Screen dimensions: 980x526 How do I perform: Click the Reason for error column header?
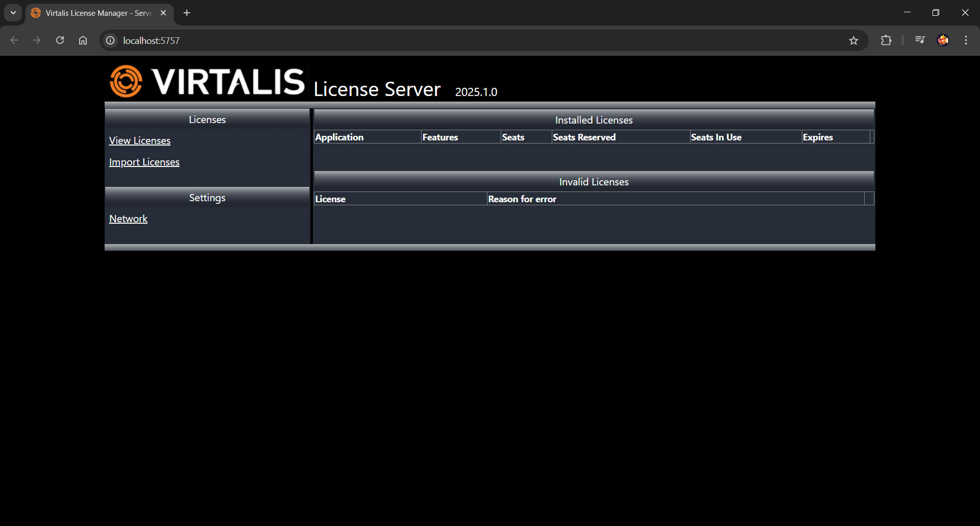pyautogui.click(x=522, y=199)
